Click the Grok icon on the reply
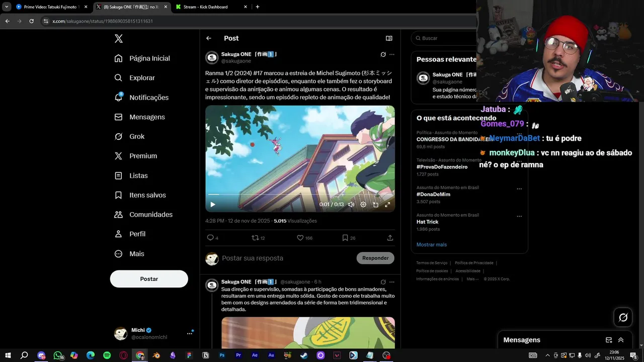The width and height of the screenshot is (644, 362). click(x=383, y=282)
